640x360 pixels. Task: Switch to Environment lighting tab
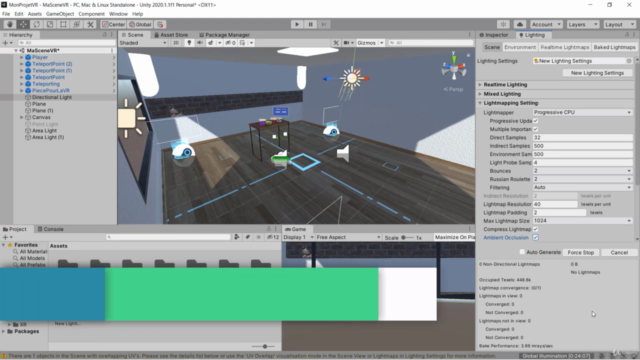520,47
